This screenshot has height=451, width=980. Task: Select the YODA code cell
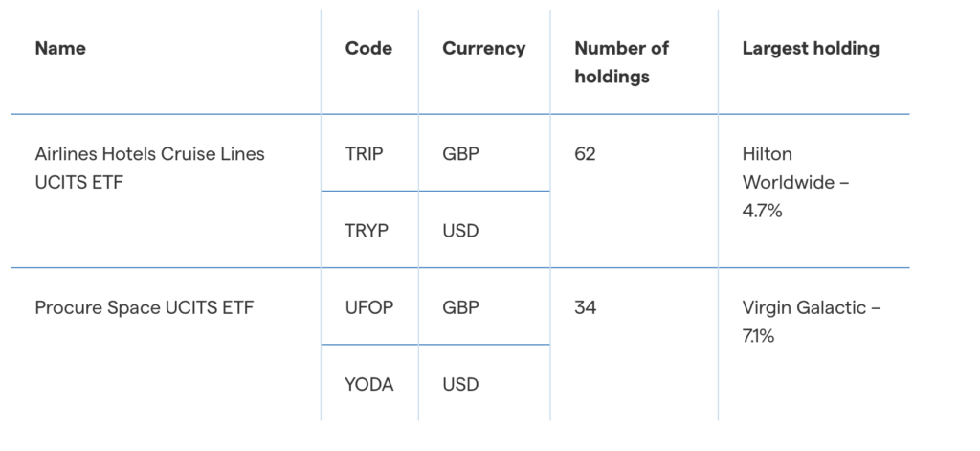coord(368,385)
